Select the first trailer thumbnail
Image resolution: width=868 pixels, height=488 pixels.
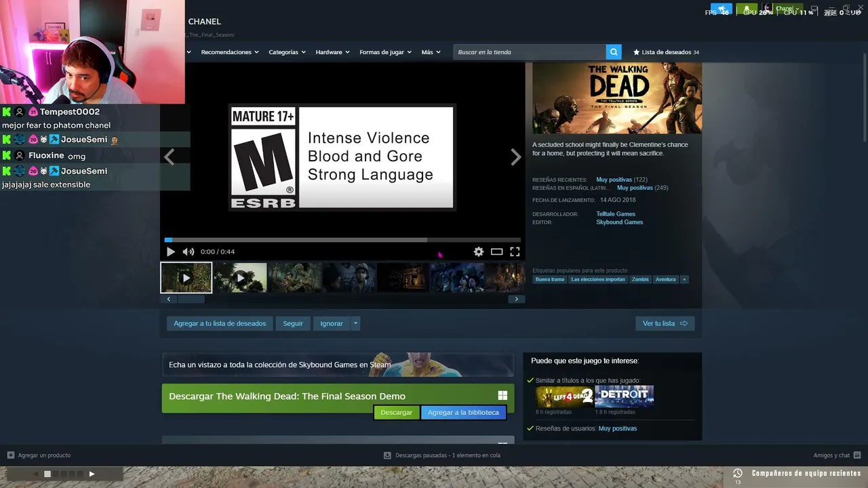click(186, 278)
